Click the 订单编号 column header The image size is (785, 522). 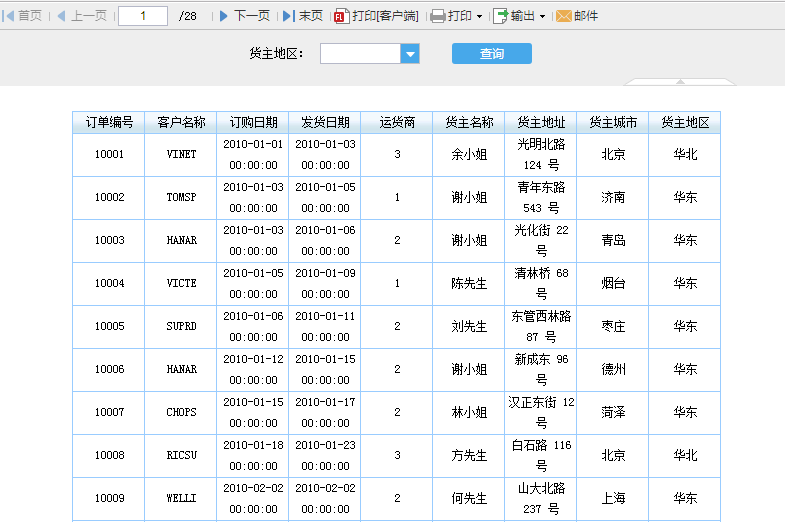109,122
